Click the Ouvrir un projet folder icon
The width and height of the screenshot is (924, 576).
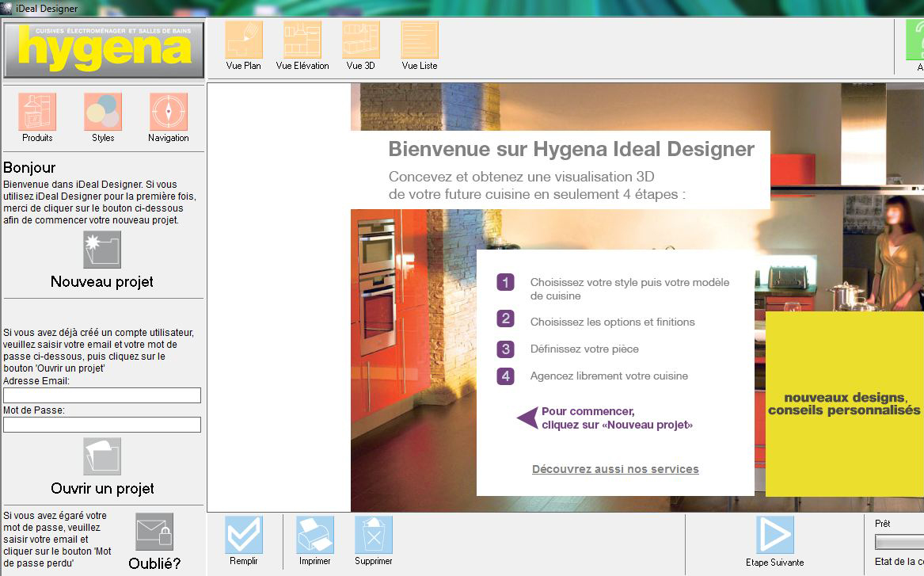pyautogui.click(x=102, y=456)
